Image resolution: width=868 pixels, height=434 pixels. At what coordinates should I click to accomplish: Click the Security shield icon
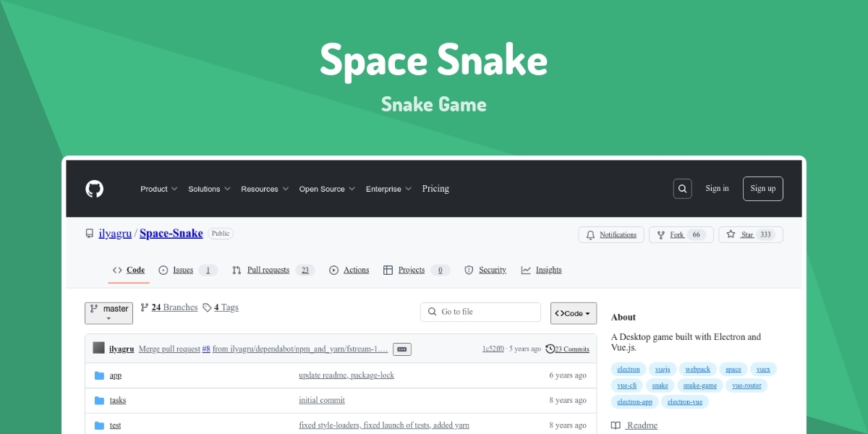pos(469,270)
